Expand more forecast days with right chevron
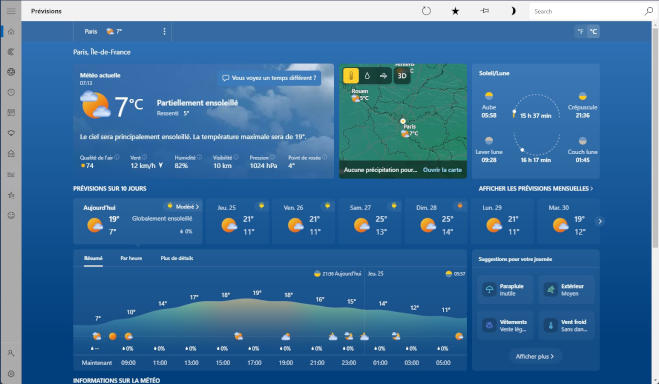Screen dimensions: 659x384 pos(600,221)
